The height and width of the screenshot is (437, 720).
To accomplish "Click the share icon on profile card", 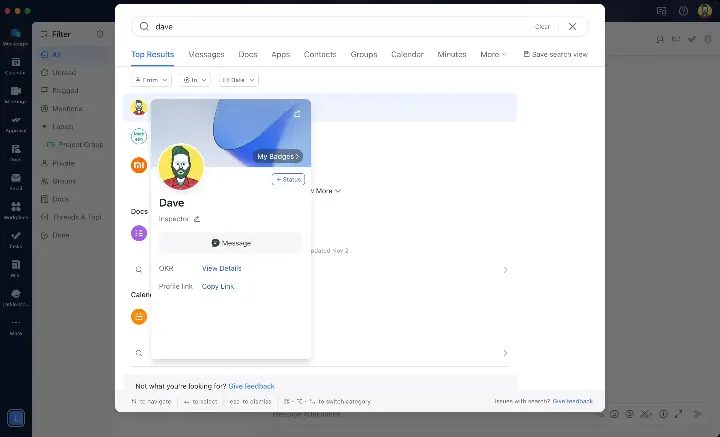I will [x=297, y=113].
